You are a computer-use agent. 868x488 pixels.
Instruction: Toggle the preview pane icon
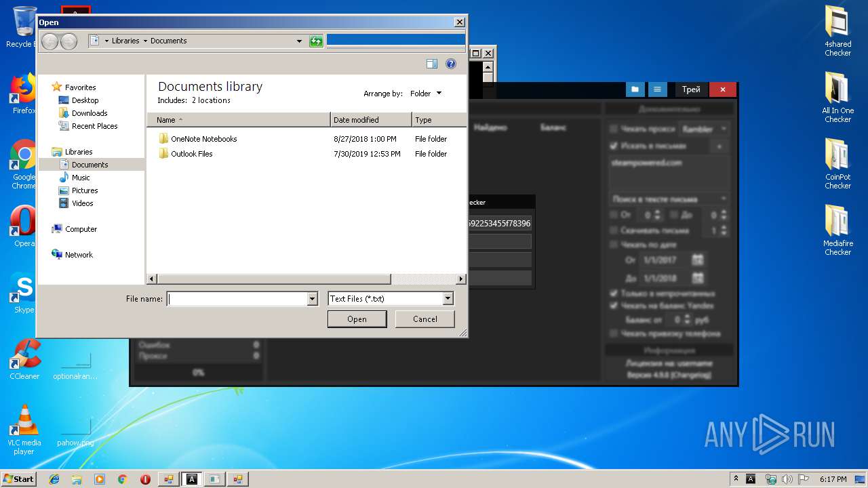pyautogui.click(x=432, y=64)
